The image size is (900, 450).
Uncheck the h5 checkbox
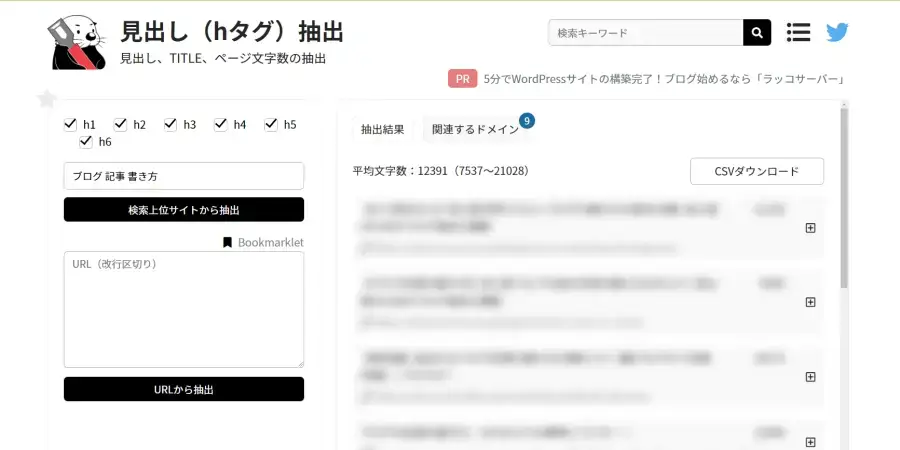(x=271, y=124)
